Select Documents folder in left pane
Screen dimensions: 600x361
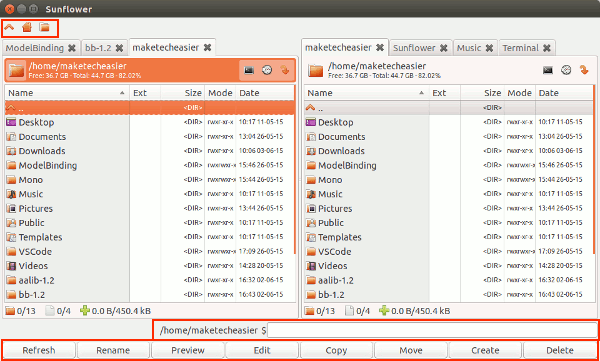pyautogui.click(x=149, y=137)
